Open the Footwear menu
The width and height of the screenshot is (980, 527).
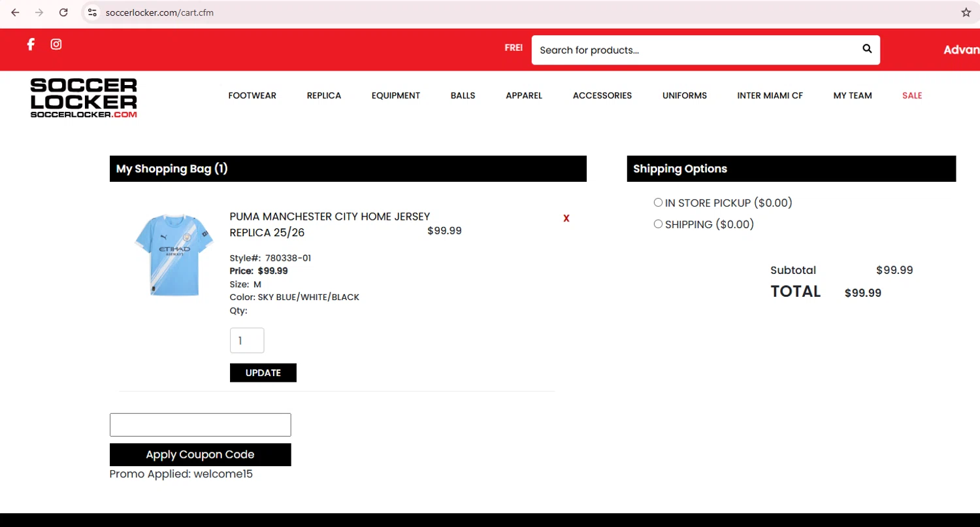pyautogui.click(x=252, y=95)
